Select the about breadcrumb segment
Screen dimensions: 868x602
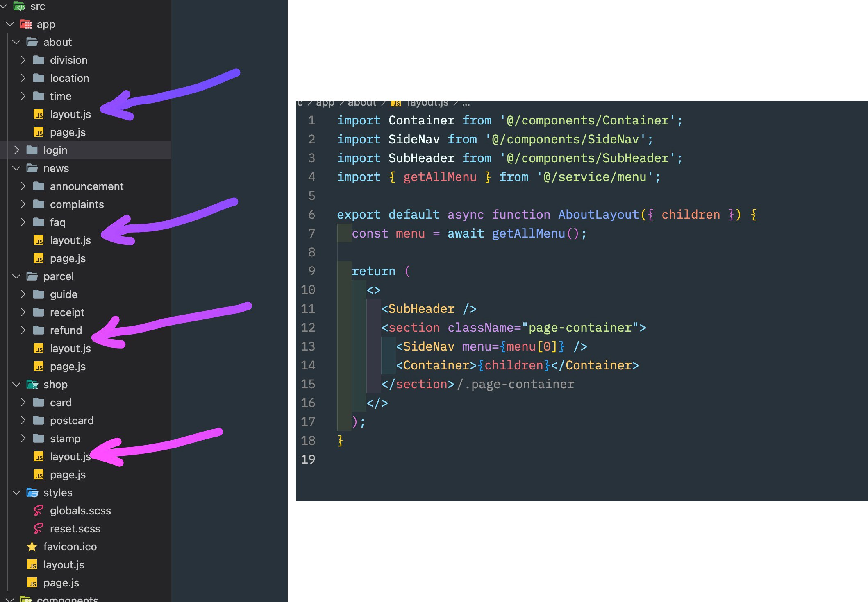pyautogui.click(x=361, y=103)
